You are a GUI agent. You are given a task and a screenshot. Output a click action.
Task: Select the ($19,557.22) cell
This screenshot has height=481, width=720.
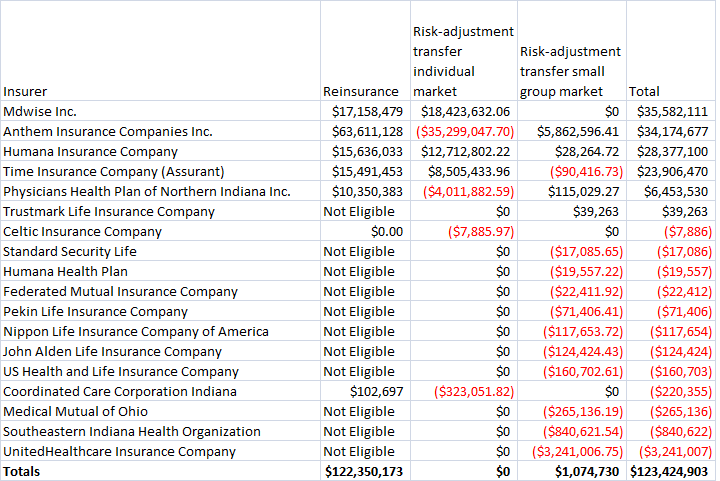[x=572, y=271]
